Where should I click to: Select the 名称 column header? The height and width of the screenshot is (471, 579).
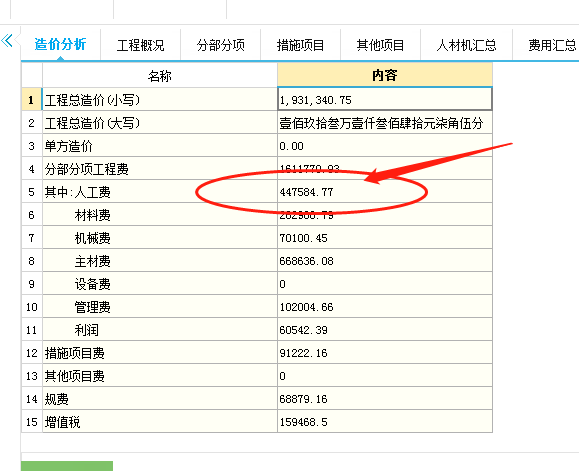point(160,75)
